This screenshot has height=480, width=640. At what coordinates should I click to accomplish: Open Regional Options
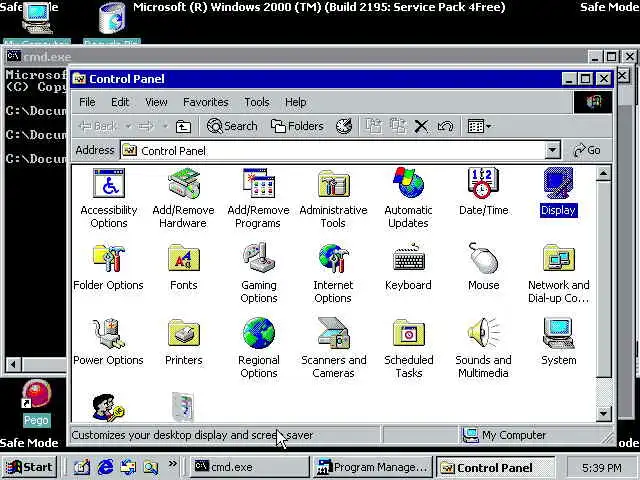click(258, 349)
